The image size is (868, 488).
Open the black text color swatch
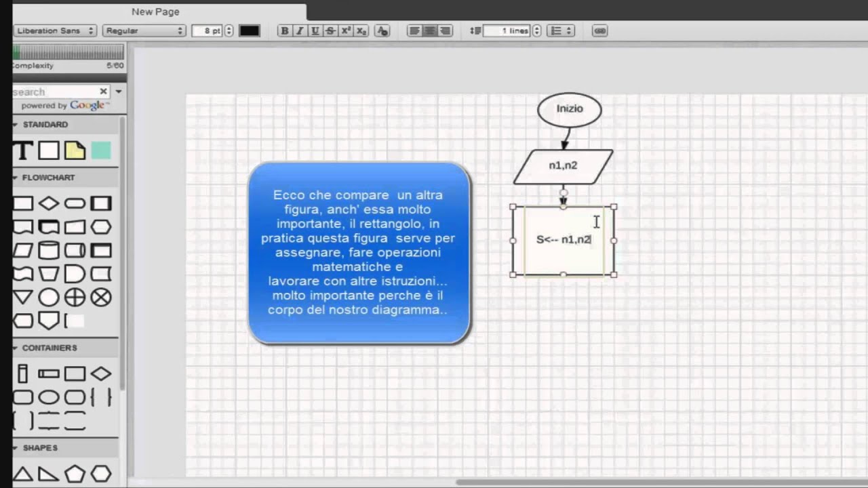point(250,30)
